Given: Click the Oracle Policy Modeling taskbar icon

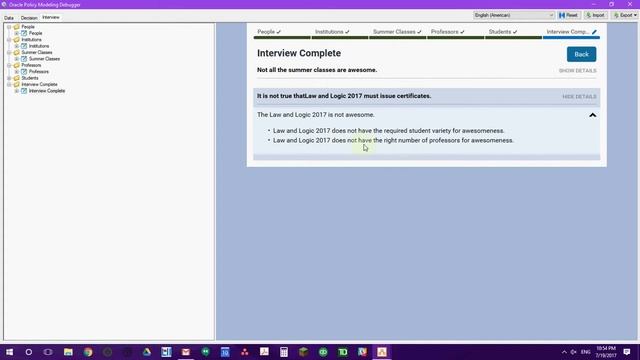Looking at the screenshot, I should pyautogui.click(x=382, y=352).
